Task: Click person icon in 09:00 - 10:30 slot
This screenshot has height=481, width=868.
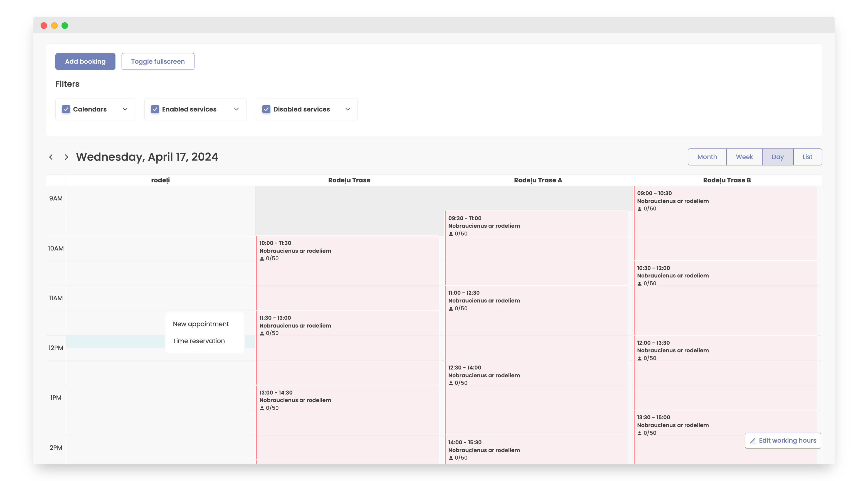Action: click(x=640, y=209)
